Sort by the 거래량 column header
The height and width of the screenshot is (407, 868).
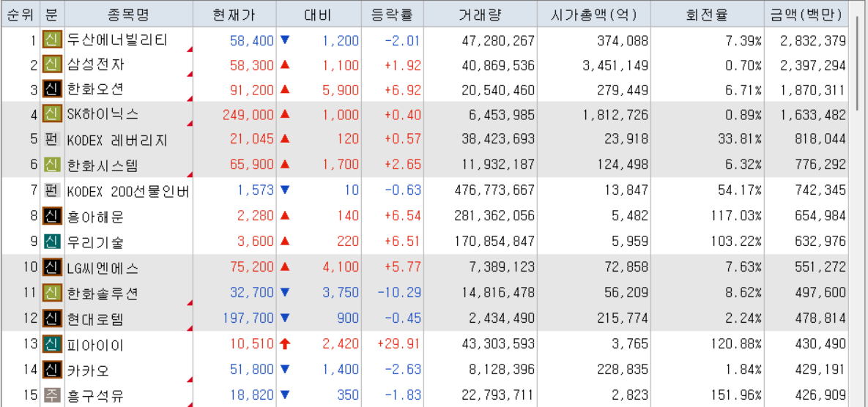click(481, 15)
